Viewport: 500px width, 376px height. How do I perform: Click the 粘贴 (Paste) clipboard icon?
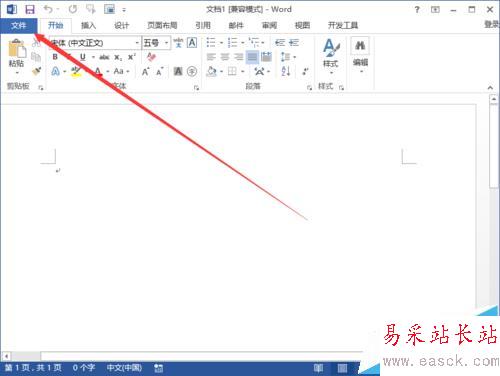[x=17, y=49]
